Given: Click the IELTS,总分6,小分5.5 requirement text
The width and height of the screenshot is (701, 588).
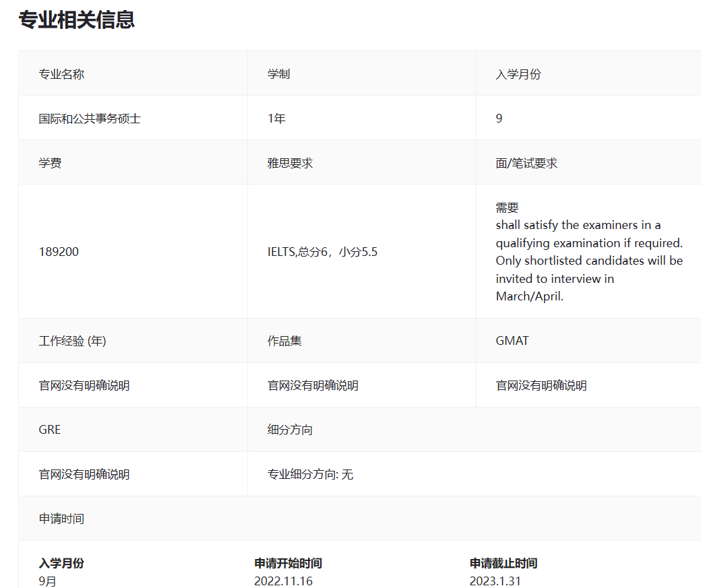Looking at the screenshot, I should click(x=322, y=252).
